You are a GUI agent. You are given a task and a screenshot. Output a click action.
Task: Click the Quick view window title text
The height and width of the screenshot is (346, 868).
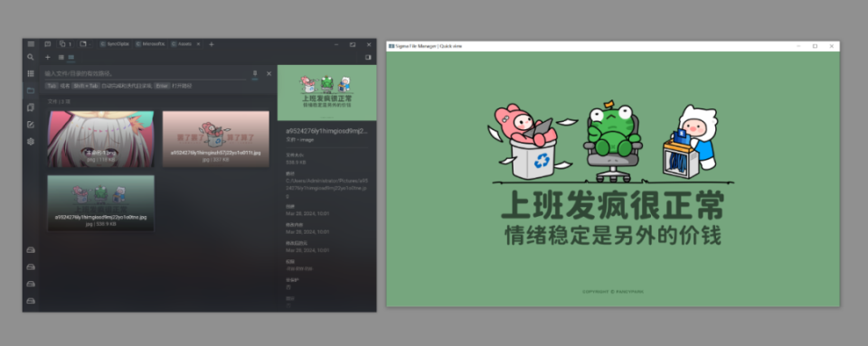429,46
